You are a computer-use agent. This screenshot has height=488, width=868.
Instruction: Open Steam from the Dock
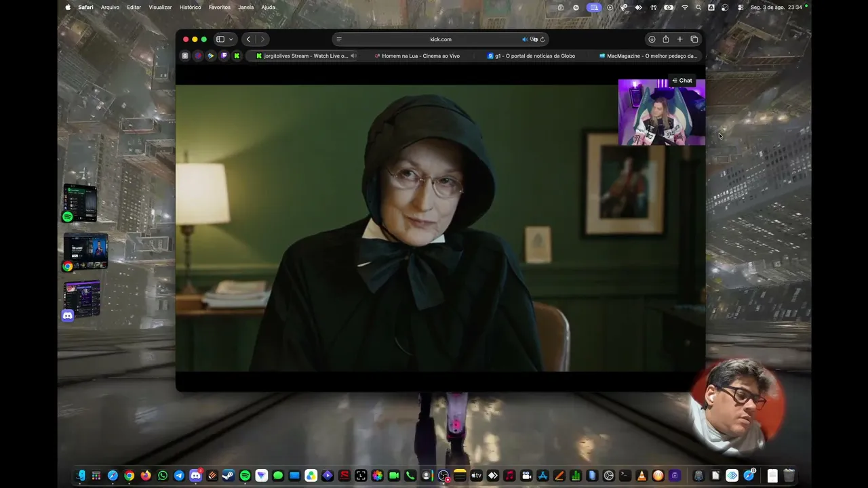(x=229, y=476)
